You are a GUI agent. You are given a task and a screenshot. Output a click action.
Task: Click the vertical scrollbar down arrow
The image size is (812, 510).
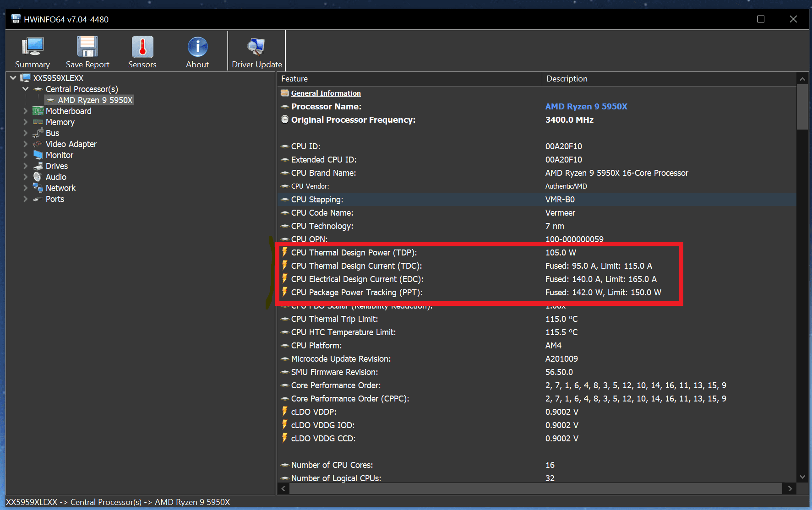pos(802,477)
